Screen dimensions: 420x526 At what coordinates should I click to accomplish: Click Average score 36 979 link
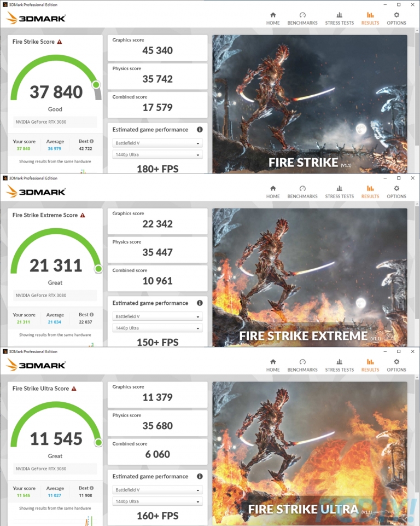(x=54, y=149)
